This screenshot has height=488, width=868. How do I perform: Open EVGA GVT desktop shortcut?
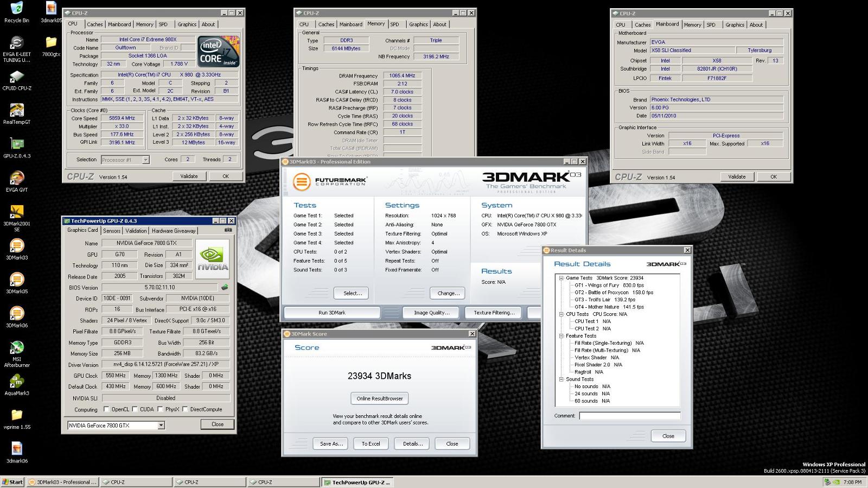tap(17, 181)
